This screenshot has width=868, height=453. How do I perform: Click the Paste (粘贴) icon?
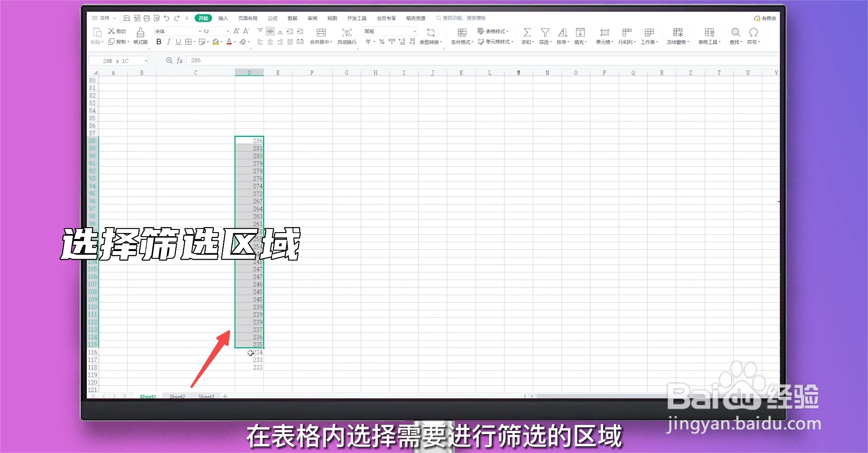click(x=97, y=33)
